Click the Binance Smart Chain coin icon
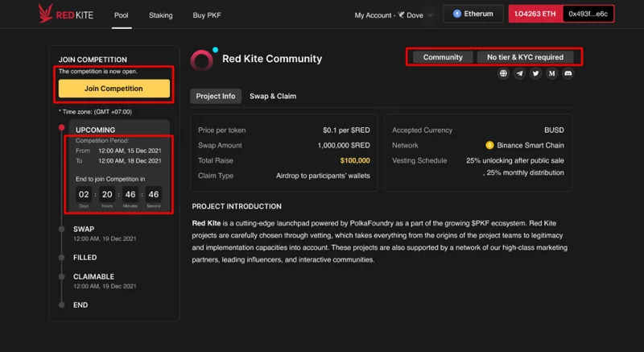644x352 pixels. (489, 145)
